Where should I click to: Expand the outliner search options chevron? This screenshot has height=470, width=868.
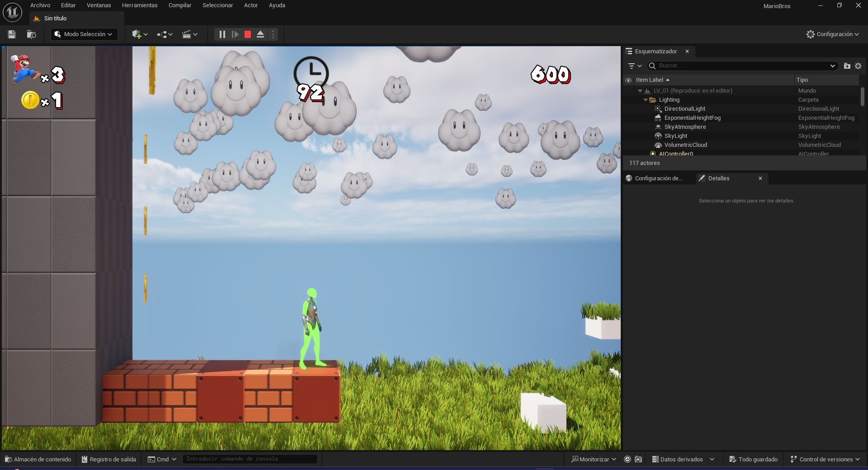833,66
